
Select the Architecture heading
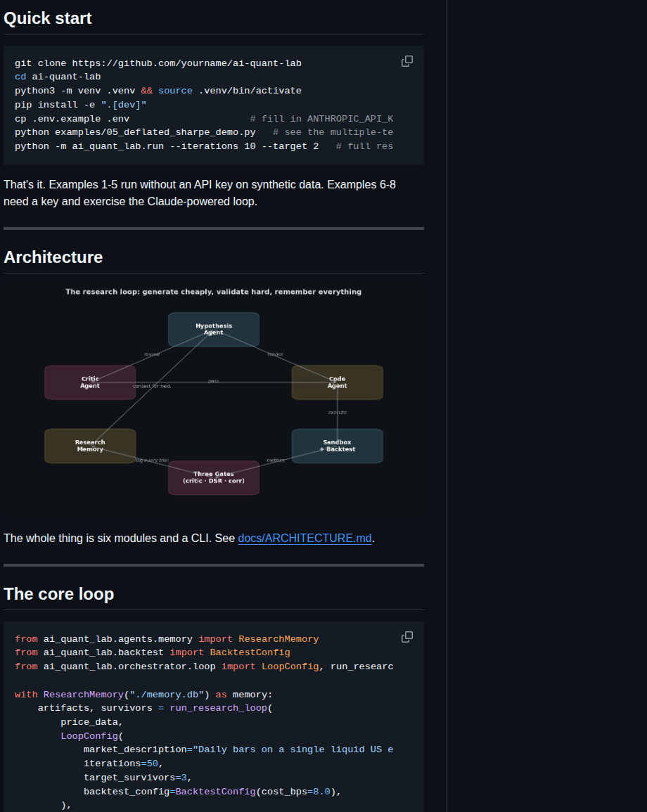click(53, 257)
